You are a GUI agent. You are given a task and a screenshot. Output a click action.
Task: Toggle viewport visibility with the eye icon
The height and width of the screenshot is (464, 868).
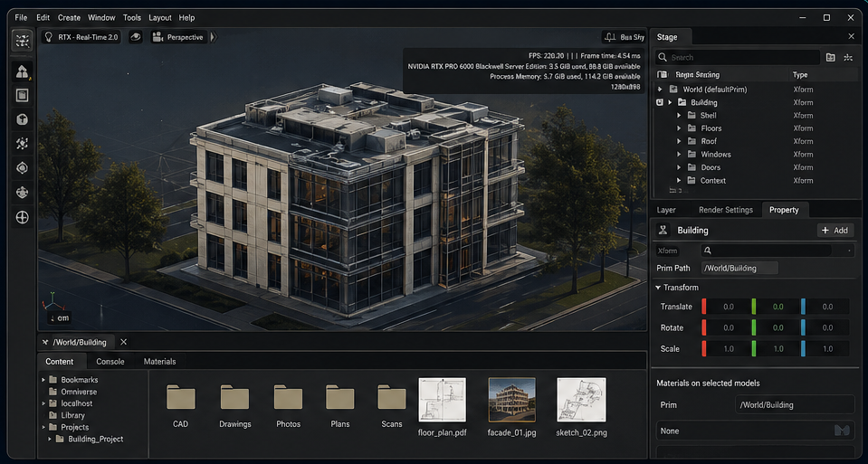click(x=136, y=37)
